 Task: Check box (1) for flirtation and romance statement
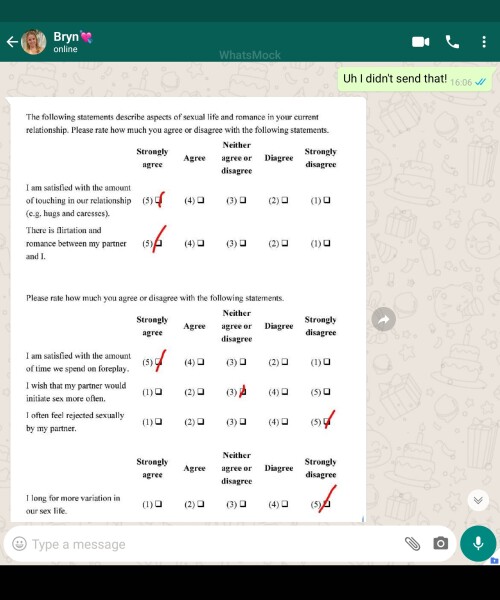[327, 243]
